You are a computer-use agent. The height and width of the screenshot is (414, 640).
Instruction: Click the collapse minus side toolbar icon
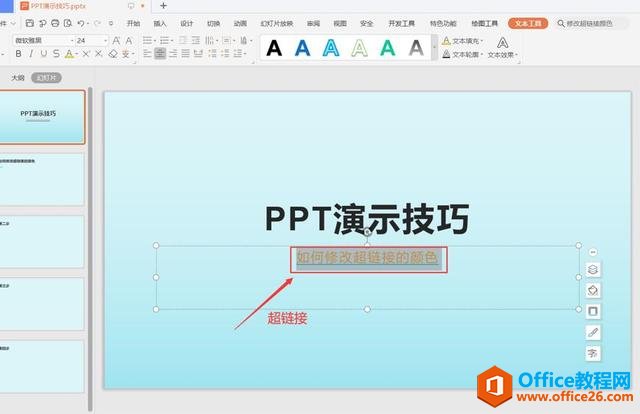593,252
